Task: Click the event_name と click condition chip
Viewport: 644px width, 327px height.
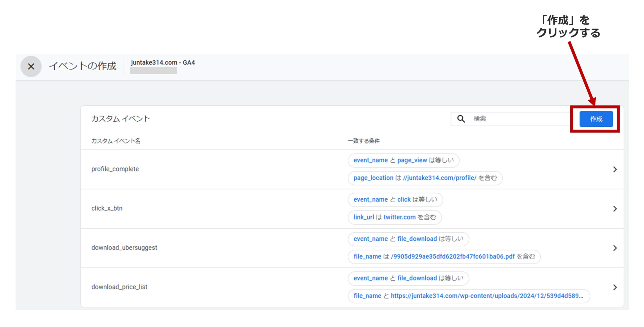Action: tap(395, 200)
